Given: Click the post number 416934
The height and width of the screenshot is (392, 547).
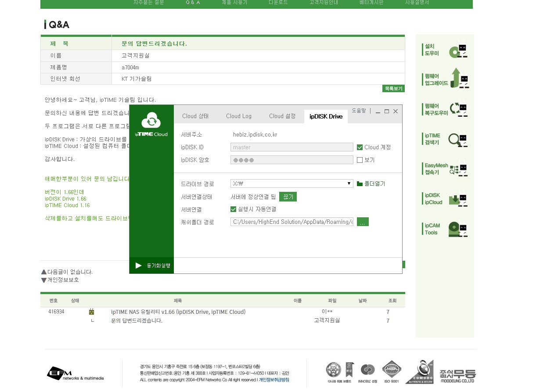Looking at the screenshot, I should tap(56, 312).
